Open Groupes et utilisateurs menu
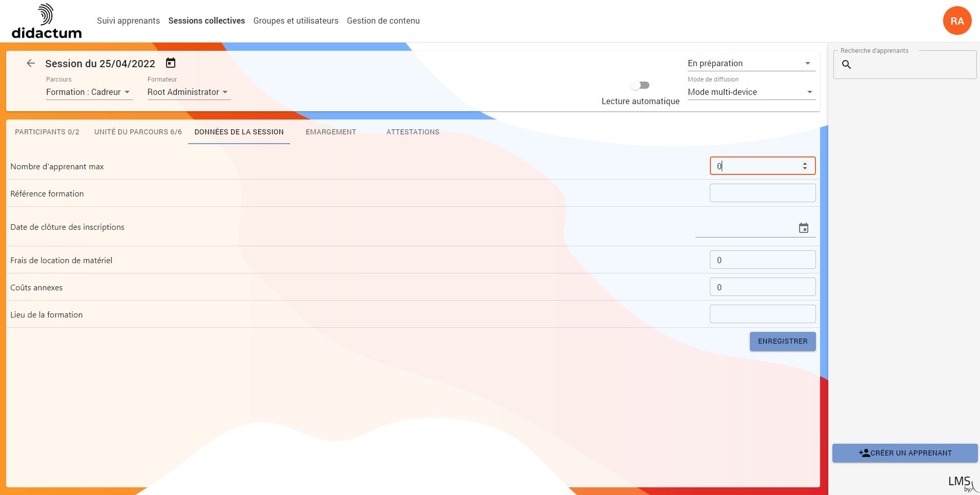 tap(296, 21)
